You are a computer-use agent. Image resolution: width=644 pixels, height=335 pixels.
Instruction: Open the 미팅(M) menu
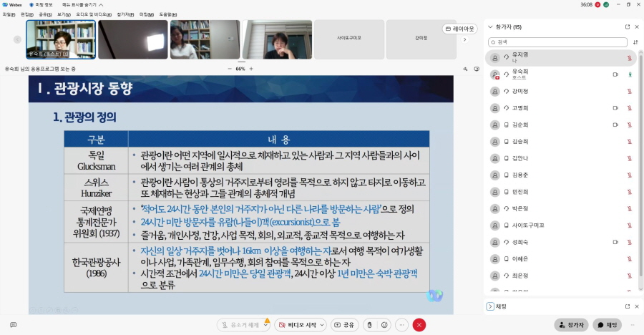146,14
